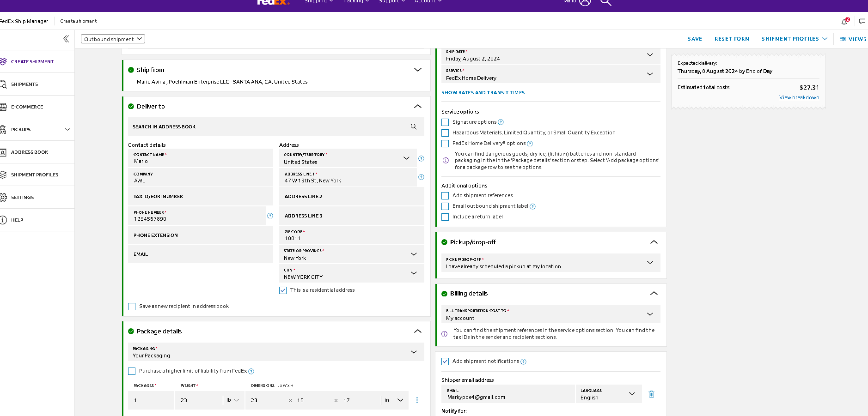
Task: Uncheck This is a residential address
Action: click(283, 290)
